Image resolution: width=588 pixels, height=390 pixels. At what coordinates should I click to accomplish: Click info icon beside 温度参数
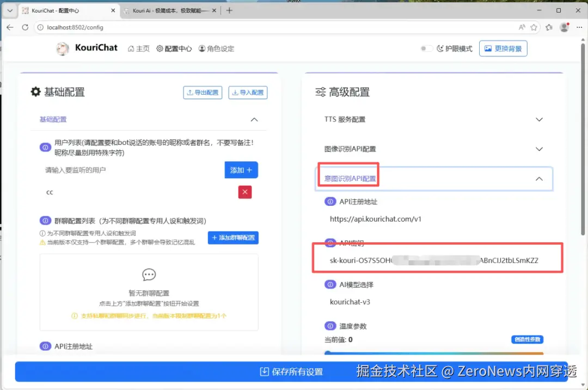330,326
